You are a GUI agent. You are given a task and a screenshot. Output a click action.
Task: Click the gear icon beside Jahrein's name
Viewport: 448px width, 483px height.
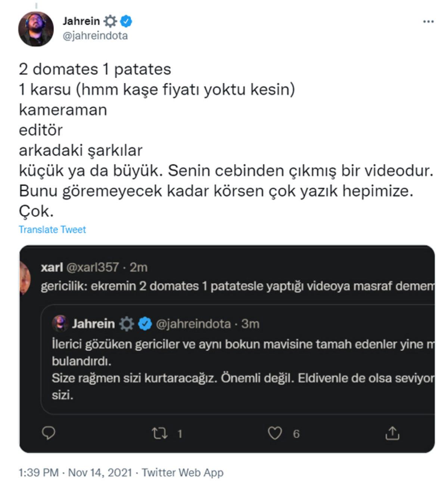[x=111, y=21]
